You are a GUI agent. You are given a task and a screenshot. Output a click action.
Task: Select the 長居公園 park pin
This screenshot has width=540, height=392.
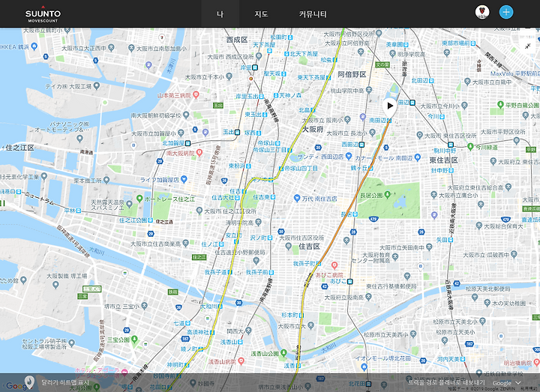pyautogui.click(x=388, y=195)
